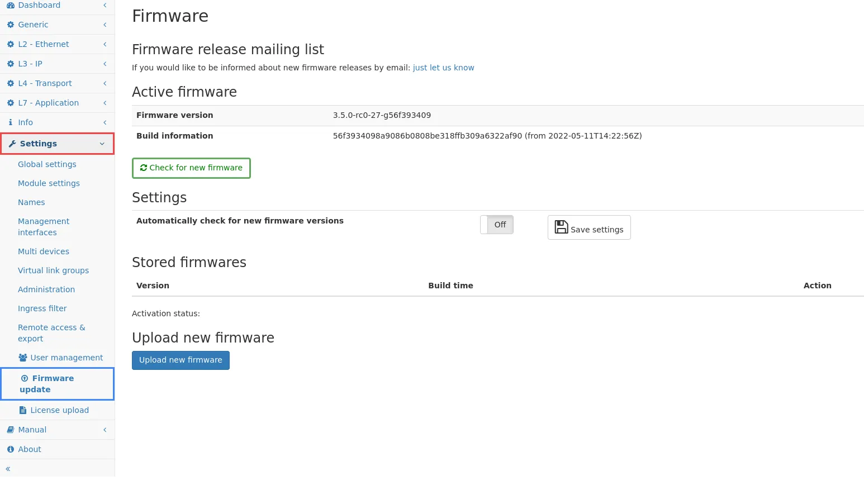Expand the L2 - Ethernet chevron
864x504 pixels.
coord(105,44)
